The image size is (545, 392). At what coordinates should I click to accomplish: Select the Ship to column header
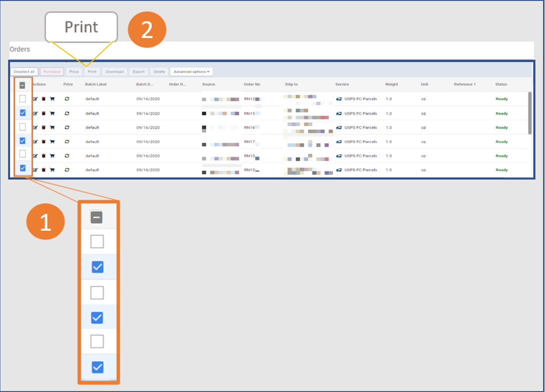point(291,84)
